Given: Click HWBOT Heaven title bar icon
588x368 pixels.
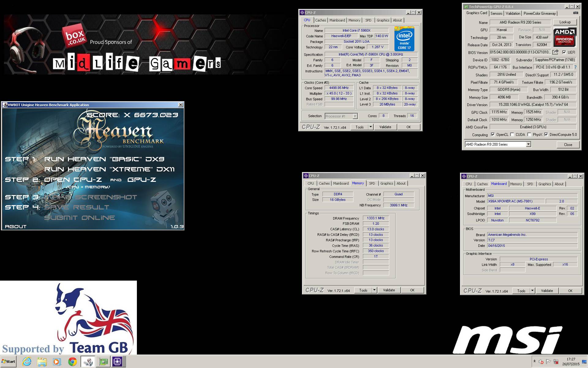Looking at the screenshot, I should click(x=5, y=105).
